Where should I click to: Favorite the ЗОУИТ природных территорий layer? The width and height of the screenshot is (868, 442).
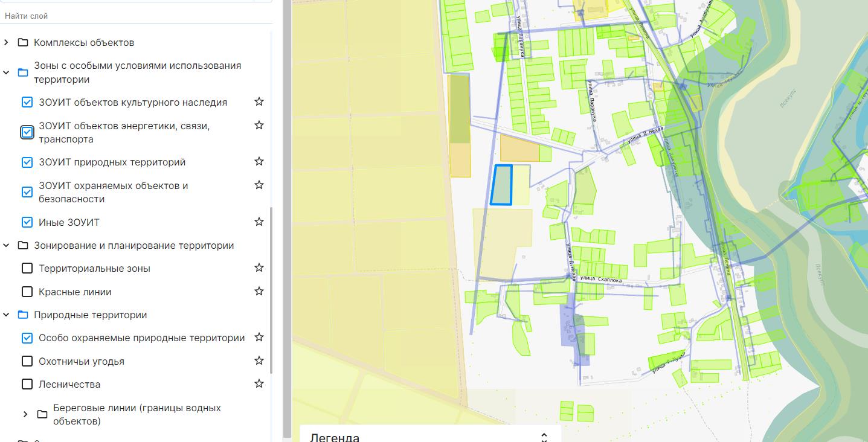(259, 161)
